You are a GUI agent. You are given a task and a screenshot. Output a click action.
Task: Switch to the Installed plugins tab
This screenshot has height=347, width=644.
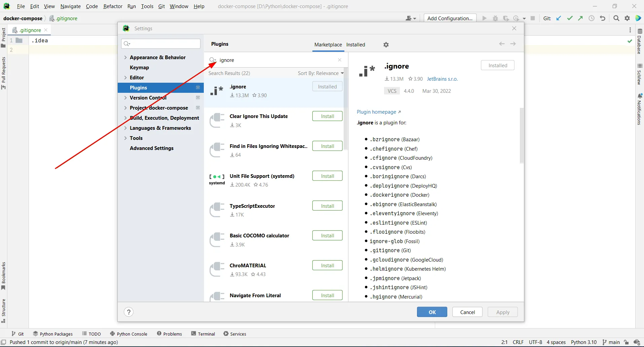tap(355, 45)
